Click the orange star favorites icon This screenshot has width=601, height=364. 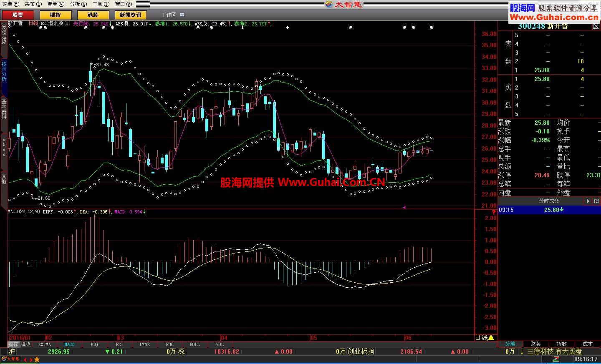[37, 359]
